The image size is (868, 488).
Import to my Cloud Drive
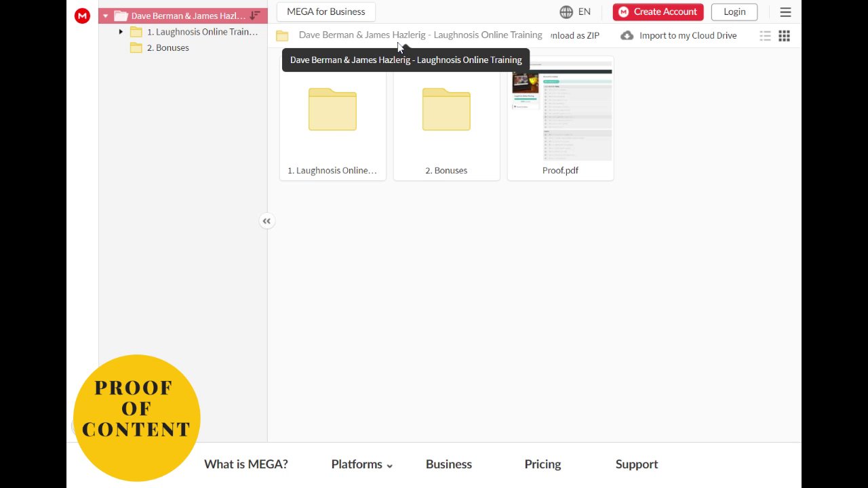tap(688, 35)
